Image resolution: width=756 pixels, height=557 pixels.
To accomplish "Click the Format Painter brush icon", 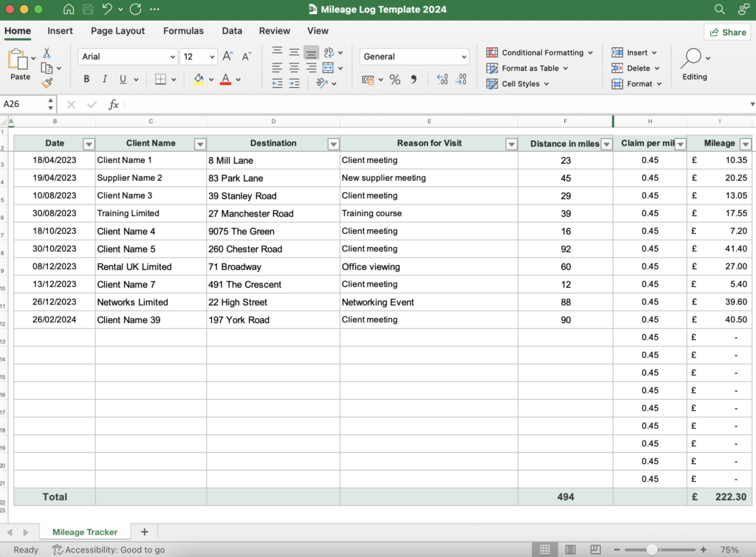I will (x=47, y=83).
